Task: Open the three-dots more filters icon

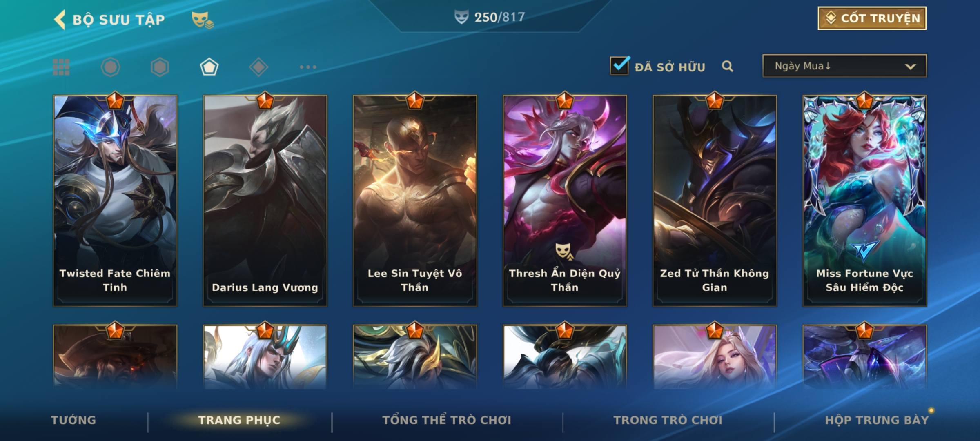Action: [308, 67]
